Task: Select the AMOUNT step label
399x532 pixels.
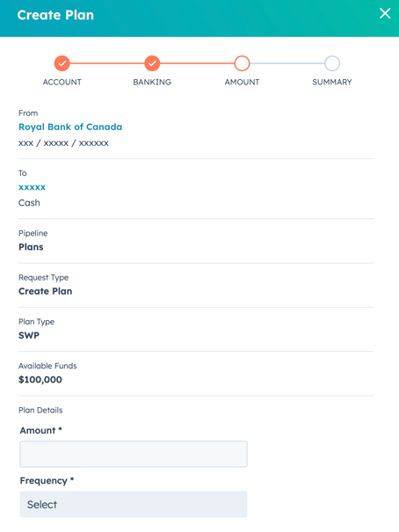Action: pos(242,82)
